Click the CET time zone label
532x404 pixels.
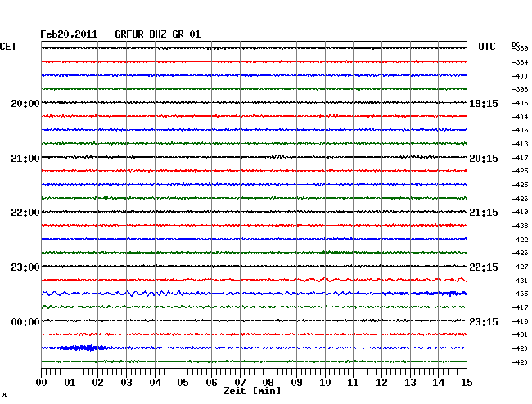8,47
